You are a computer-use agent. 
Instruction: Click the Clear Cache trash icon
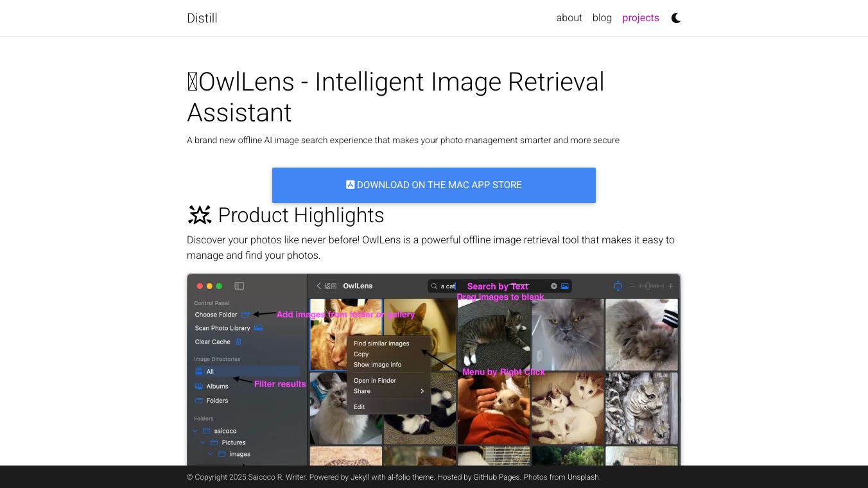[x=238, y=342]
